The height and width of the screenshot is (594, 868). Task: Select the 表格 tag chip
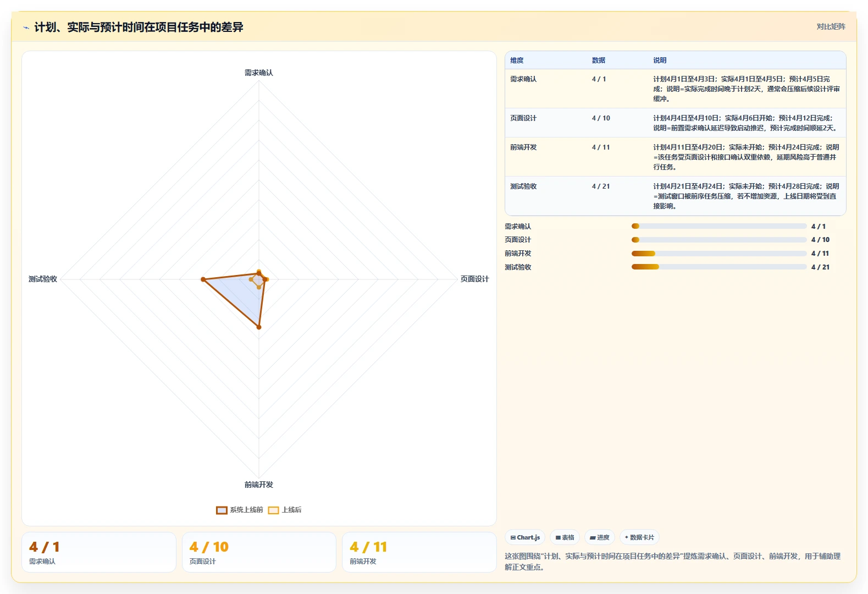coord(565,537)
